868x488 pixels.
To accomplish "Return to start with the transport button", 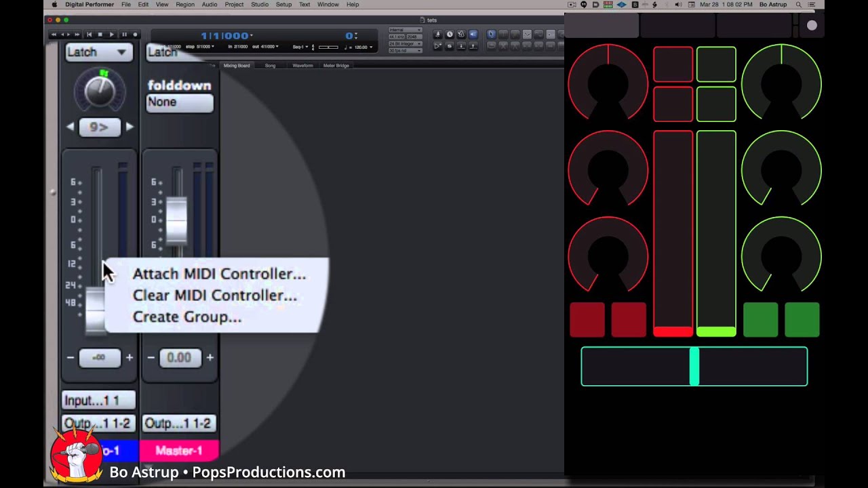I will pos(89,35).
